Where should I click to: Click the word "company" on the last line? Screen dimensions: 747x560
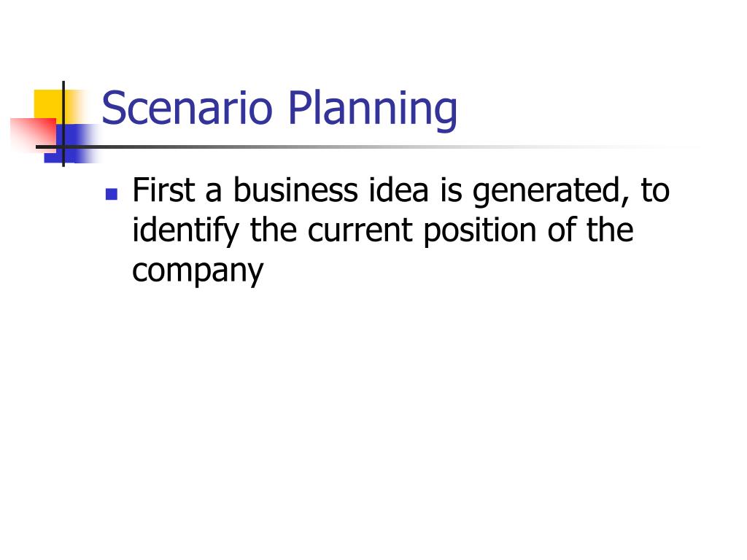197,272
